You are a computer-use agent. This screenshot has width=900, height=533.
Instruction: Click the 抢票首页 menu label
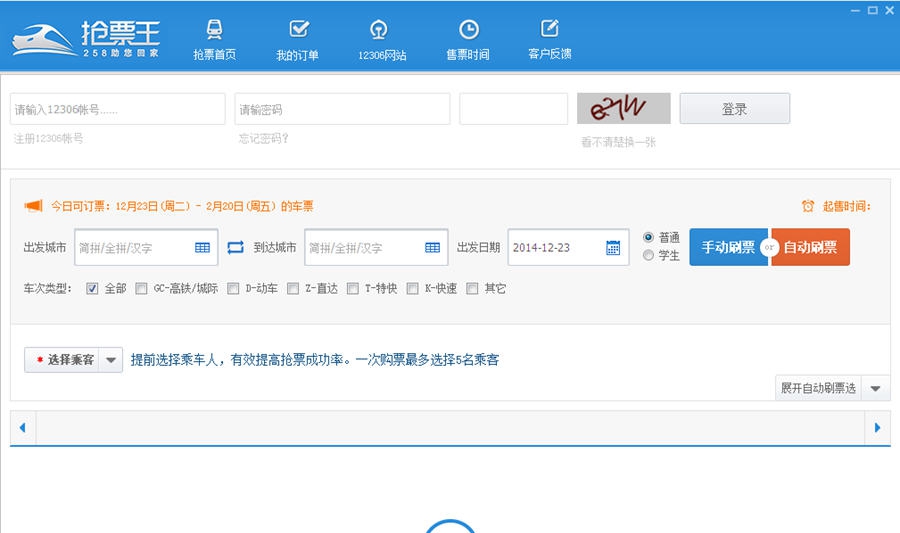(215, 55)
